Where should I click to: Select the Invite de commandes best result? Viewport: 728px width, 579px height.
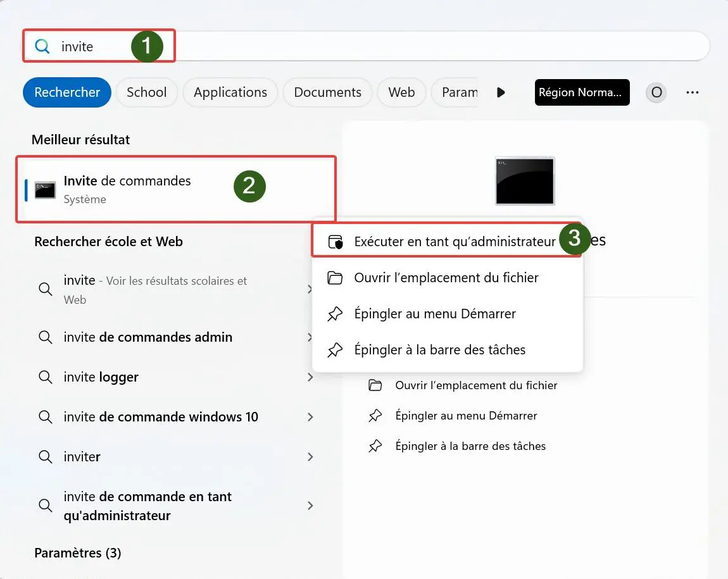tap(176, 189)
